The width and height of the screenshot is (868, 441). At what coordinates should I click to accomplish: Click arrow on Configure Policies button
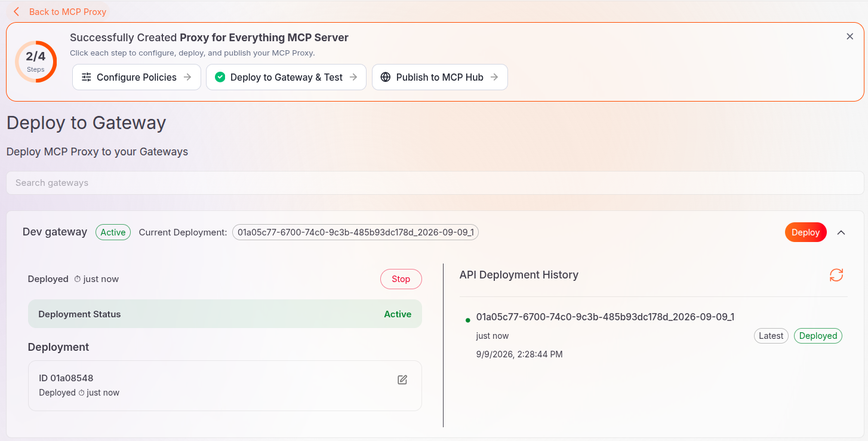pos(187,77)
